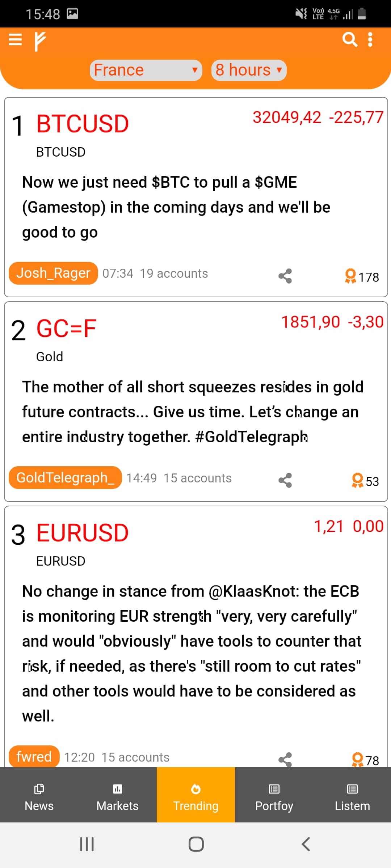391x868 pixels.
Task: Open GoldTelegraph_ author profile
Action: click(65, 478)
